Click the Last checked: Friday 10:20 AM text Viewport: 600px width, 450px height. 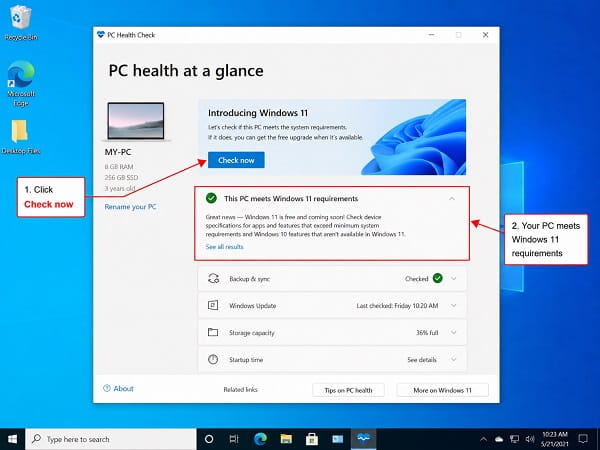point(397,306)
